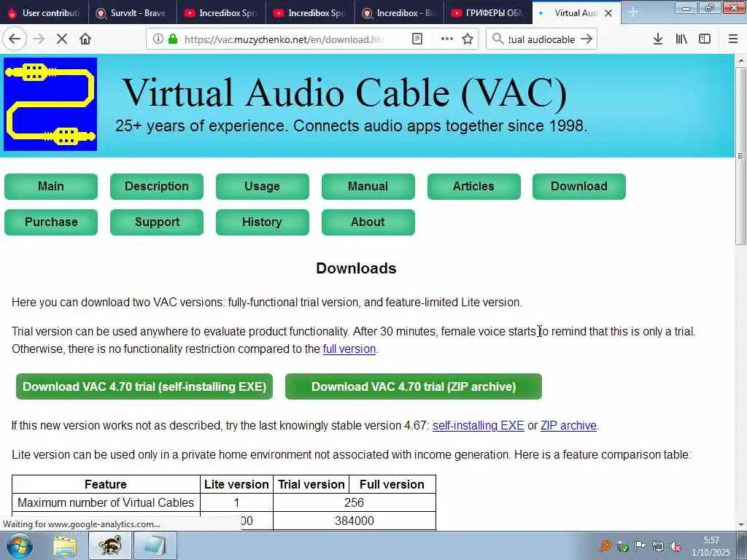This screenshot has height=560, width=747.
Task: Switch to User contributions tab
Action: click(44, 13)
